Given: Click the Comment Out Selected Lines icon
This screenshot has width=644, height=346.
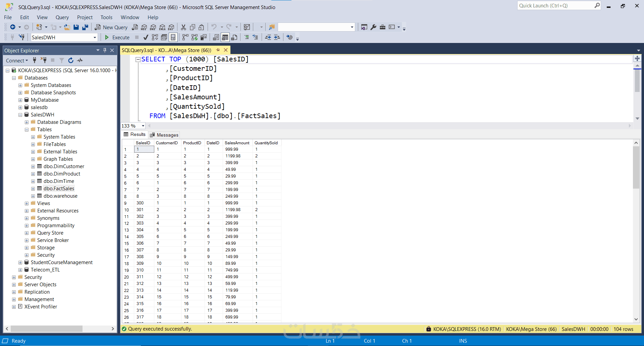Looking at the screenshot, I should click(247, 37).
